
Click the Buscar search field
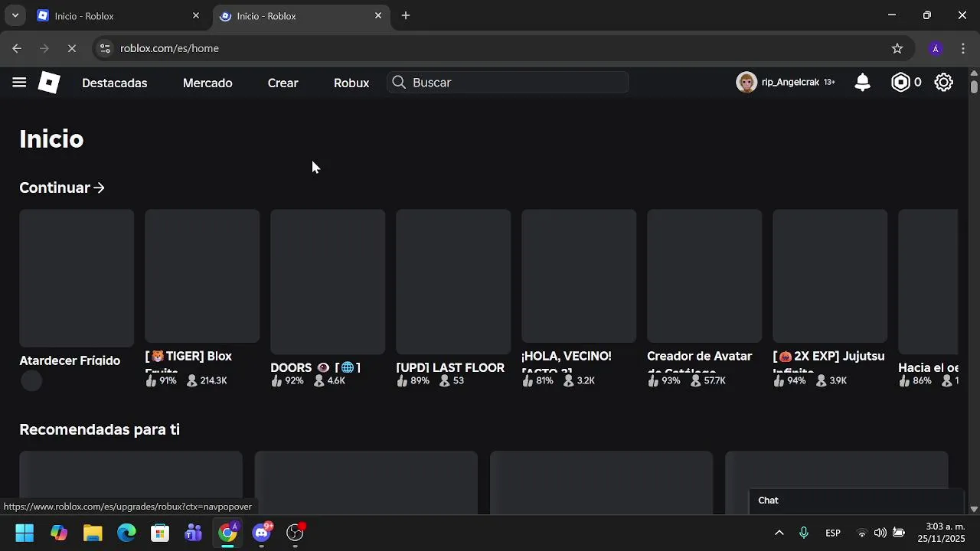(x=508, y=83)
